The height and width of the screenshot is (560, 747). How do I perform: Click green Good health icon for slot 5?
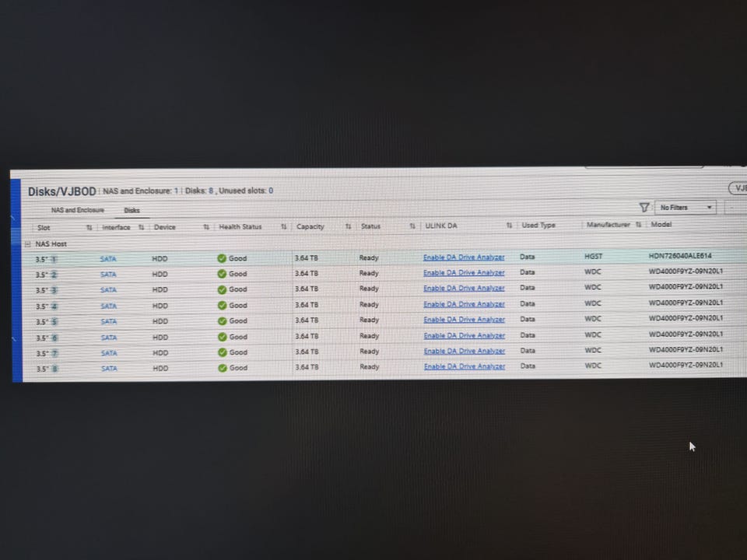[222, 321]
